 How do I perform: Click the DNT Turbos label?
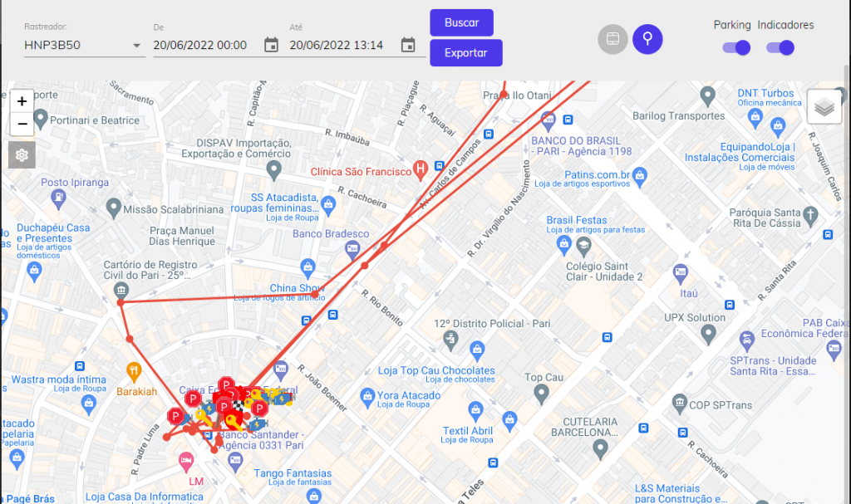[x=765, y=93]
